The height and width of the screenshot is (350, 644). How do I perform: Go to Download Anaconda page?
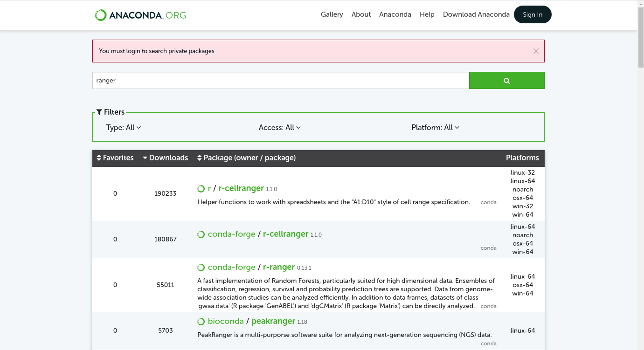coord(476,14)
